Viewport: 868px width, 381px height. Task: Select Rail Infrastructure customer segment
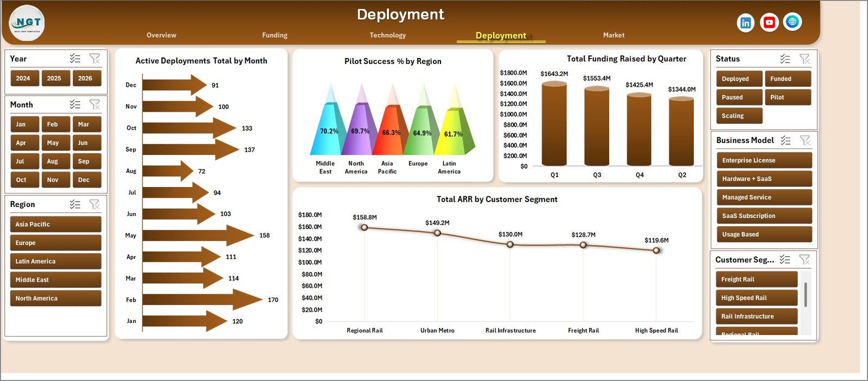(756, 317)
